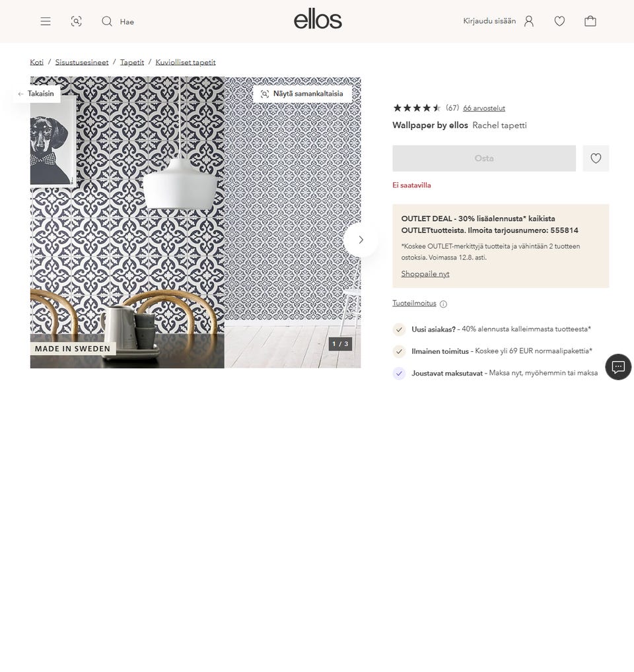Screen dimensions: 634x672
Task: Open the live chat bubble
Action: click(618, 367)
